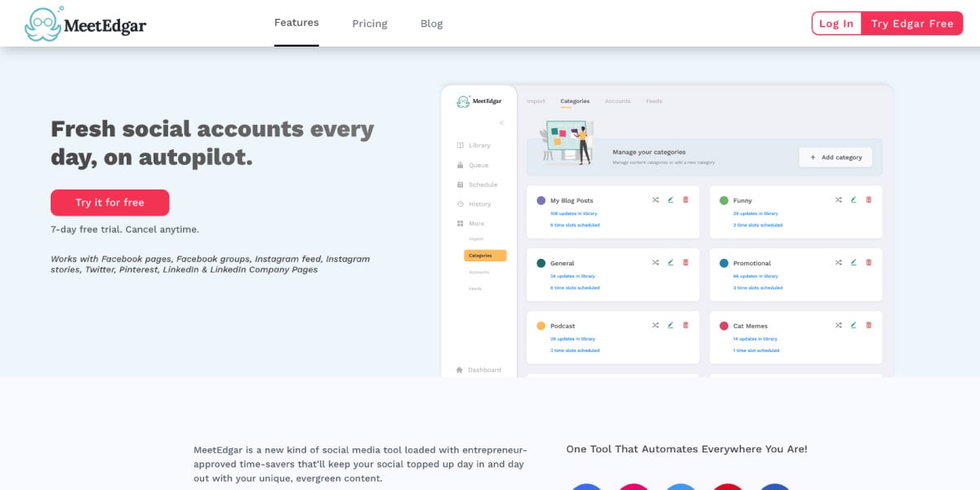The height and width of the screenshot is (490, 980).
Task: Open "14 updates in library" under Cat Memes
Action: click(x=755, y=339)
